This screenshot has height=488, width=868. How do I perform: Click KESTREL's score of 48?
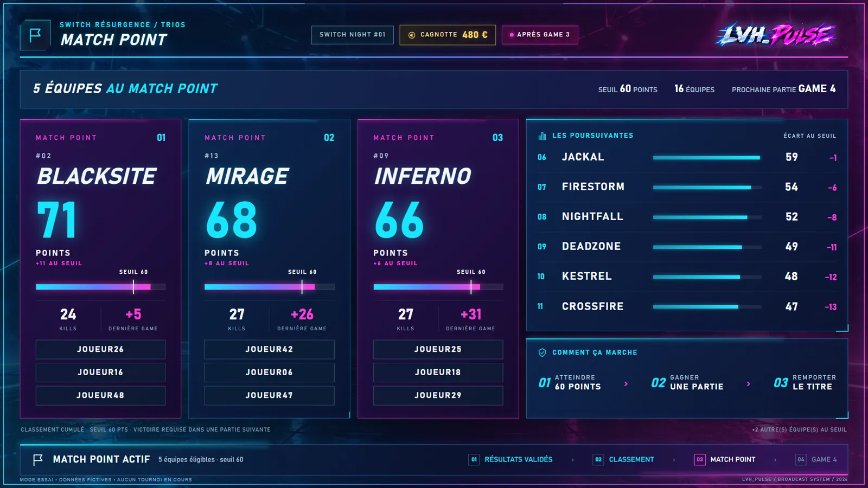(x=792, y=277)
